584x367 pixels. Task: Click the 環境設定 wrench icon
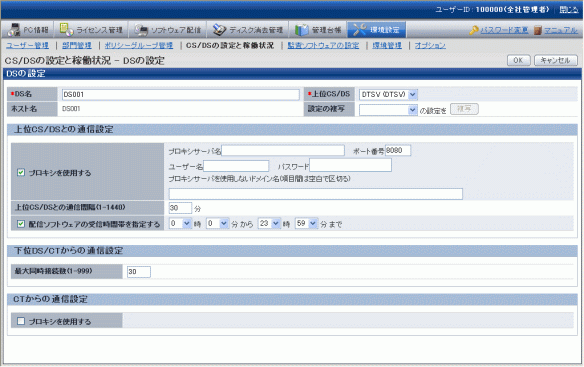click(359, 30)
